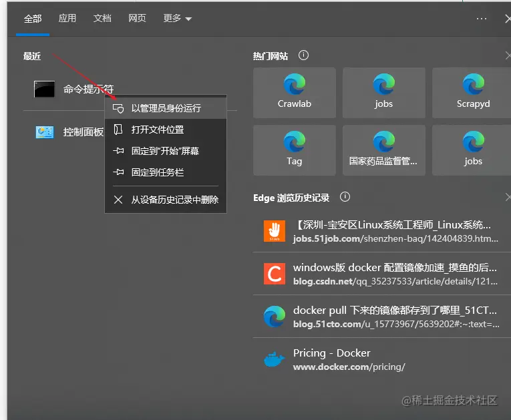511x420 pixels.
Task: Open docker pull 下来的镜像 history entry
Action: click(382, 317)
